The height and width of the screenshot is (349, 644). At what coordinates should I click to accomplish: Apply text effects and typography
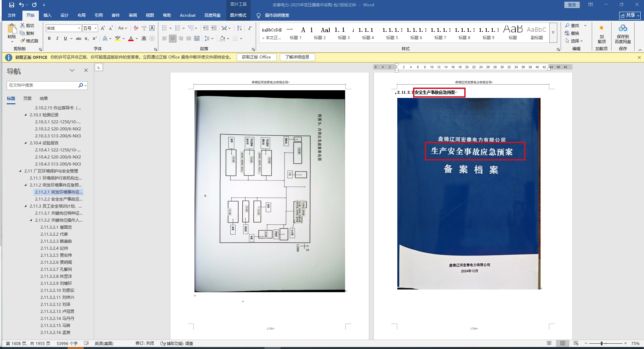[105, 38]
